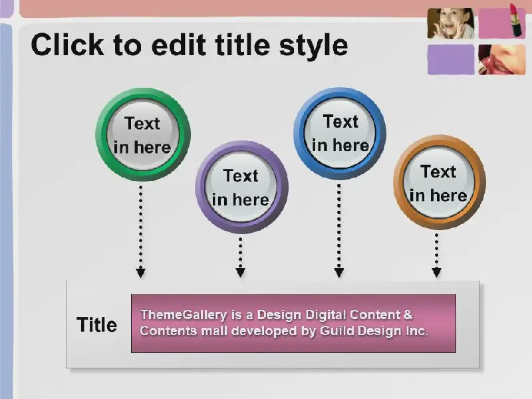Select the purple circle 'Text in here'
Image resolution: width=532 pixels, height=399 pixels.
click(241, 187)
